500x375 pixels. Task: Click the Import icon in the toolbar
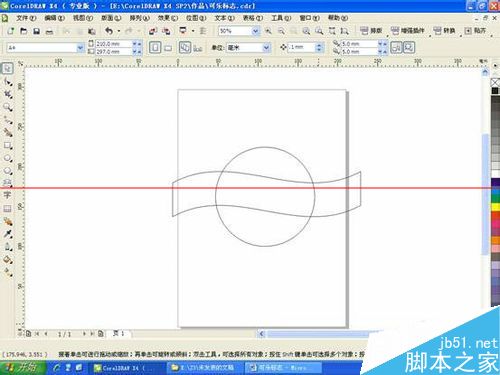(153, 31)
